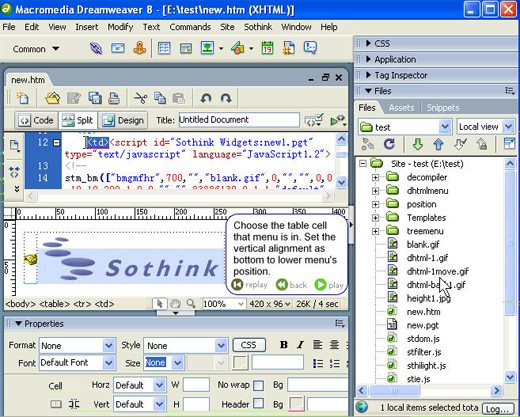Click the replay button in tooltip
Image resolution: width=520 pixels, height=417 pixels.
250,285
